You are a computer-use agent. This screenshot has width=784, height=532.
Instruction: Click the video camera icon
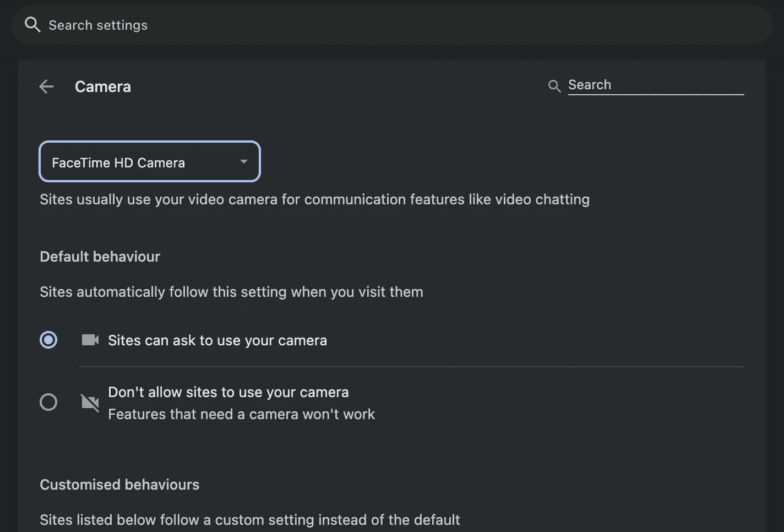coord(90,340)
